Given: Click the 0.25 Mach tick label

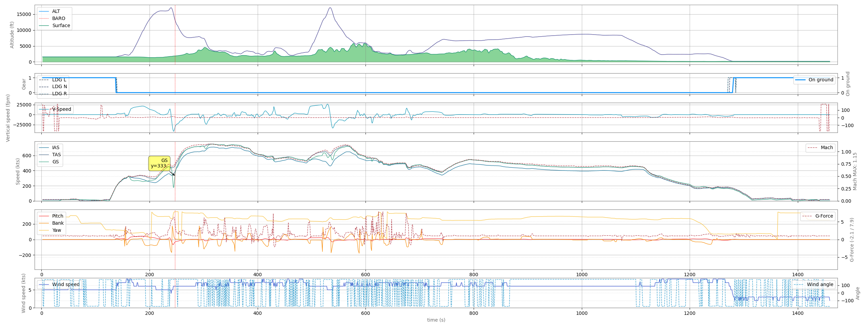Looking at the screenshot, I should [846, 189].
